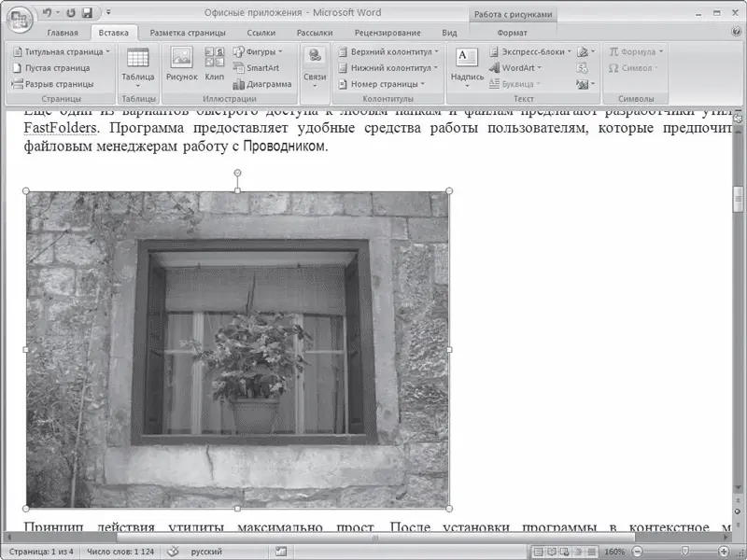Open the WordArt gallery

(515, 67)
